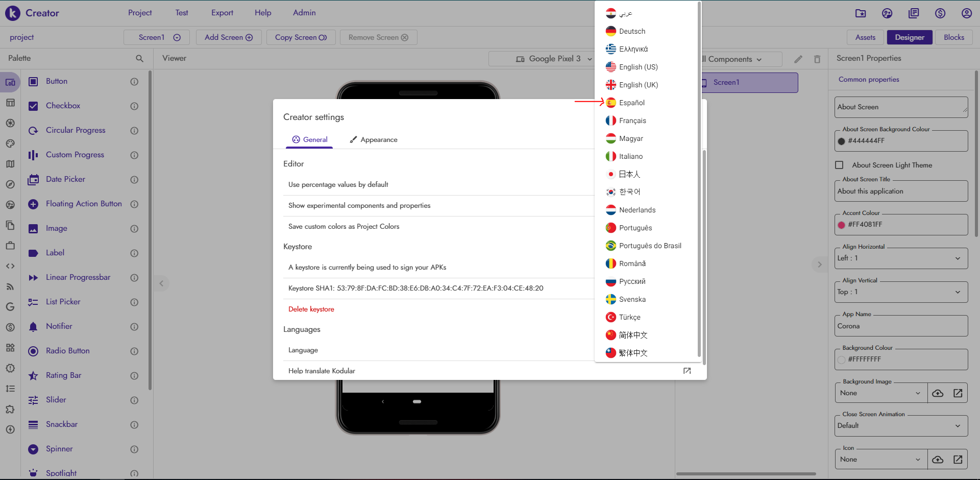980x480 pixels.
Task: Pick the Accent Colour swatch #FF4081FF
Action: (x=842, y=225)
